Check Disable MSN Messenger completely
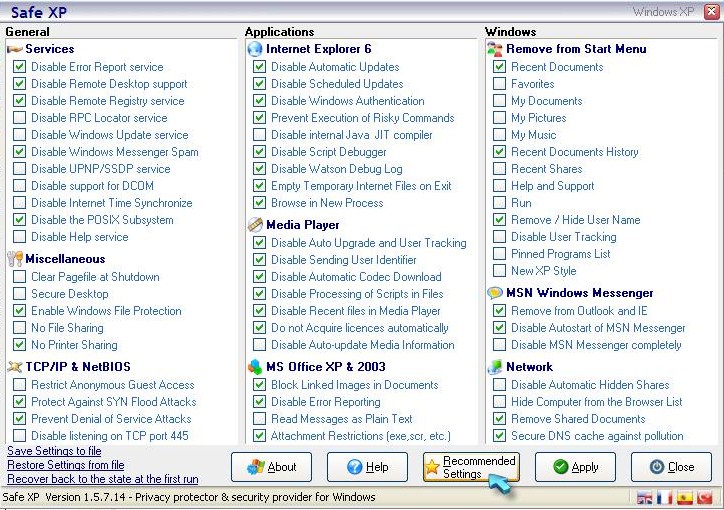 point(499,344)
